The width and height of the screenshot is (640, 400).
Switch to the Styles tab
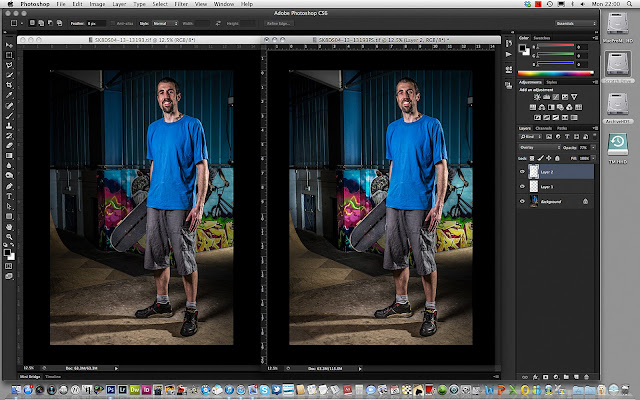click(x=551, y=82)
